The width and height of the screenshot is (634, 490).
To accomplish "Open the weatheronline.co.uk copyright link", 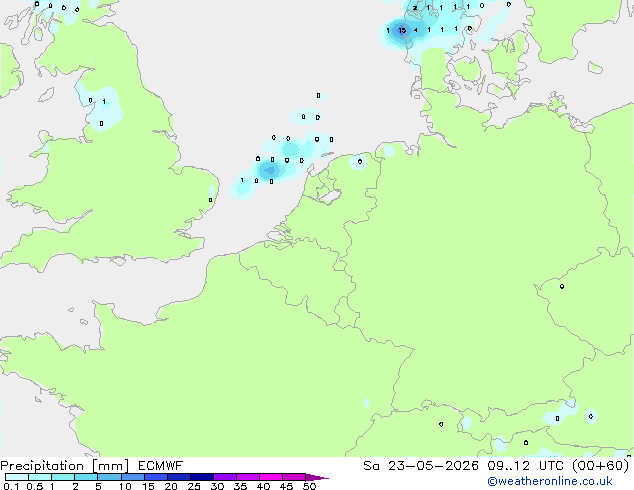I will 550,481.
